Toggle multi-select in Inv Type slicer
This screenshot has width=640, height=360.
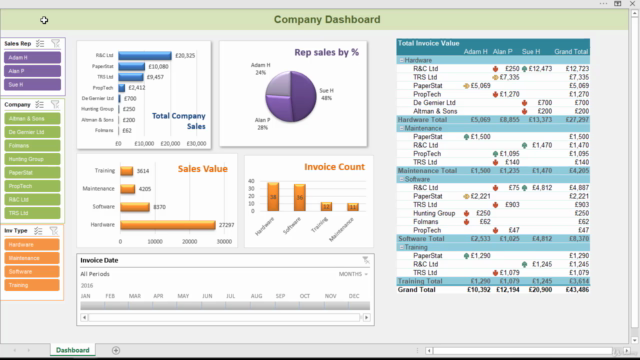tap(38, 231)
